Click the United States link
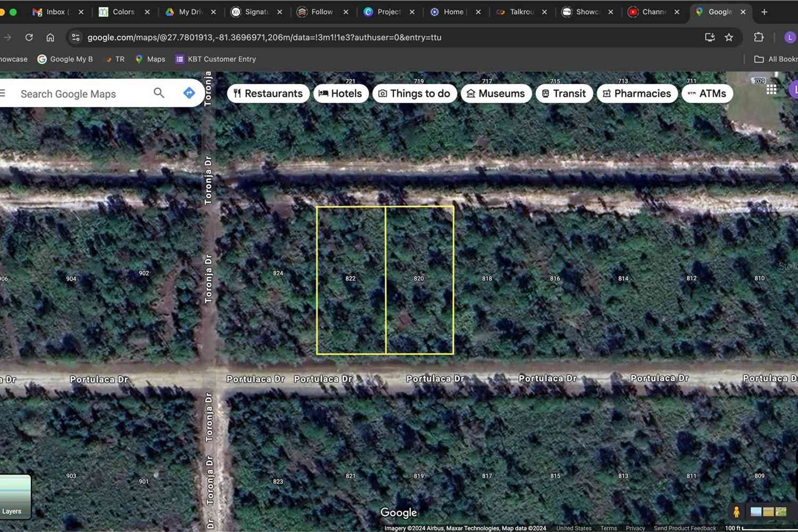This screenshot has height=532, width=798. pos(573,528)
